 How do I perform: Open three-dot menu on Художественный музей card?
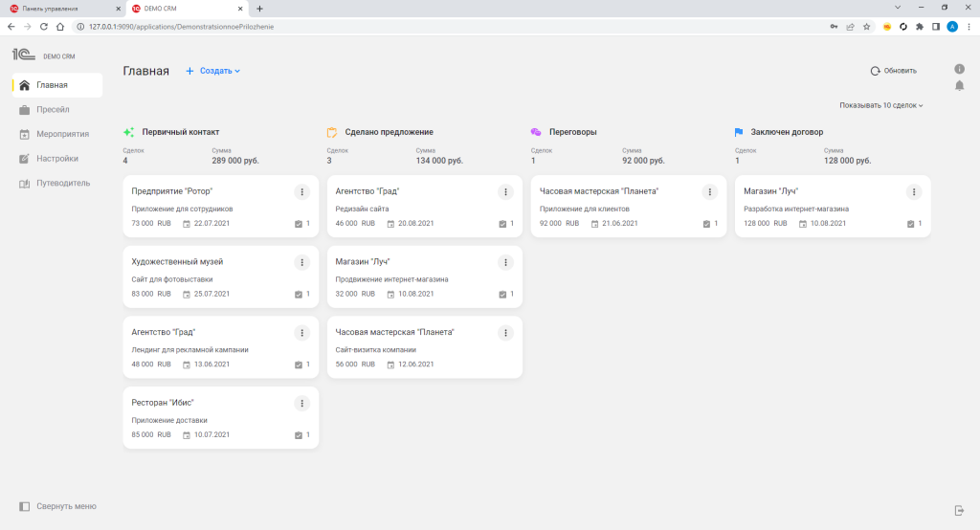click(x=301, y=262)
